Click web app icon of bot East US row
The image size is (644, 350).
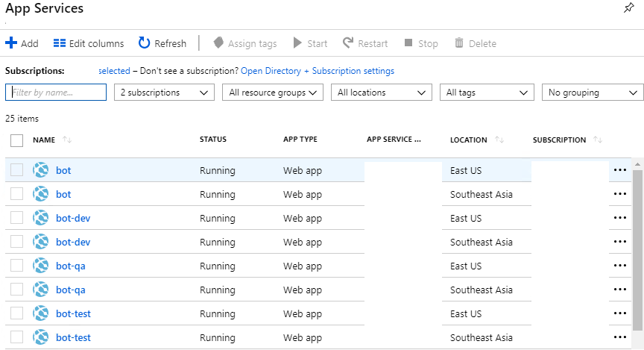[x=41, y=170]
